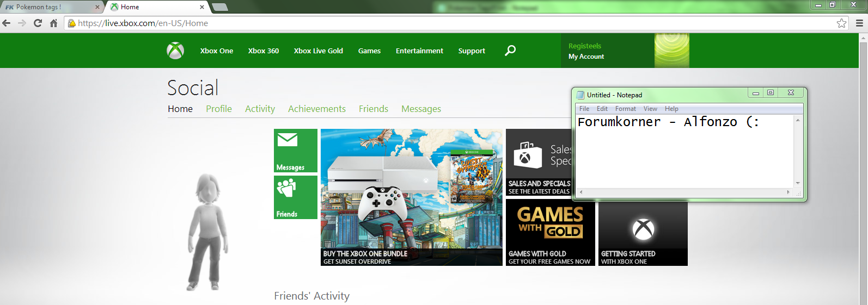This screenshot has width=868, height=305.
Task: Click Notepad scroll down arrow
Action: [x=798, y=183]
